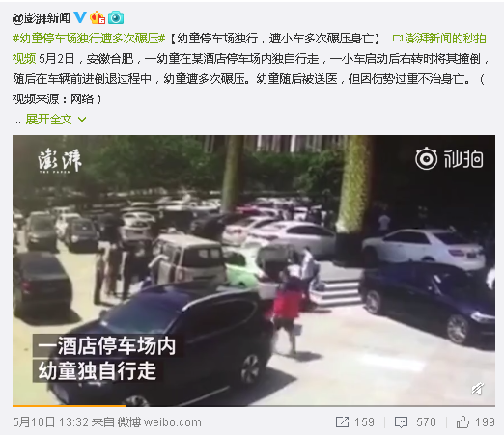Click the orange membership crown badge
This screenshot has height=435, width=504.
[x=98, y=17]
